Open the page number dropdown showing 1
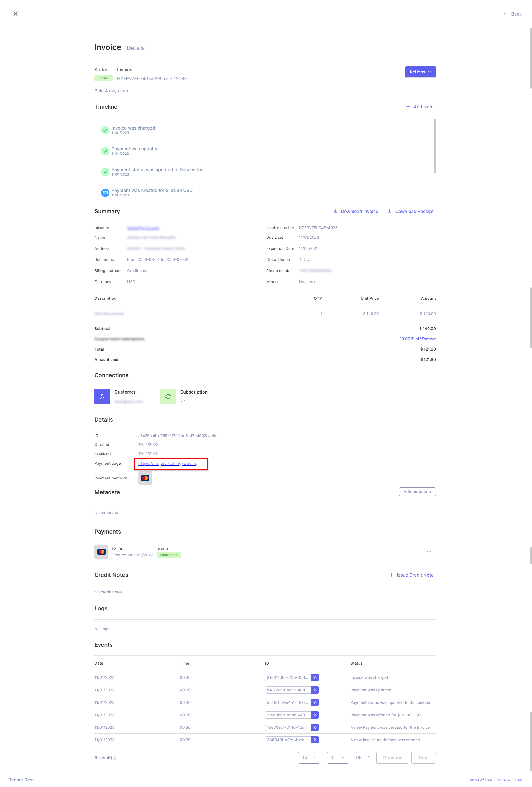The height and width of the screenshot is (787, 532). pyautogui.click(x=338, y=758)
